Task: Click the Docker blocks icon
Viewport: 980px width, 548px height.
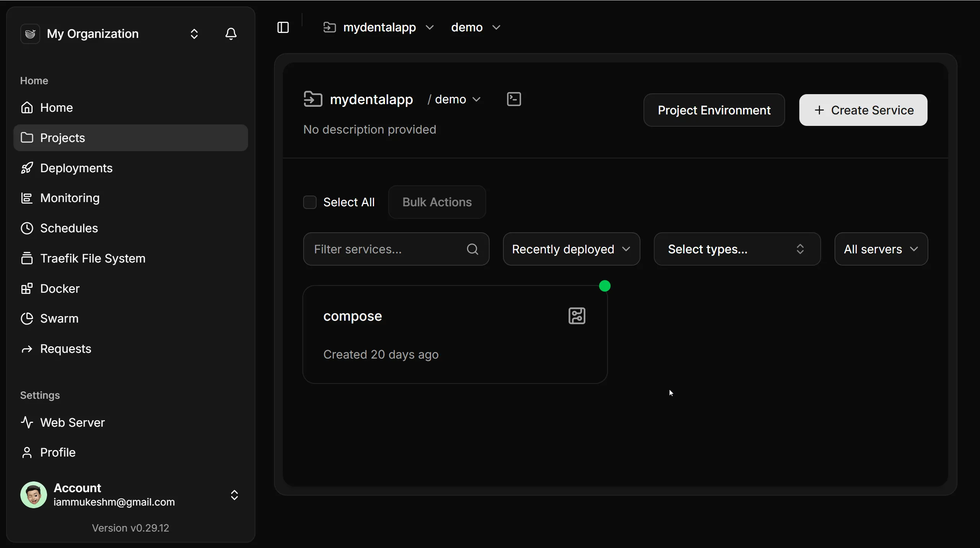Action: [27, 289]
